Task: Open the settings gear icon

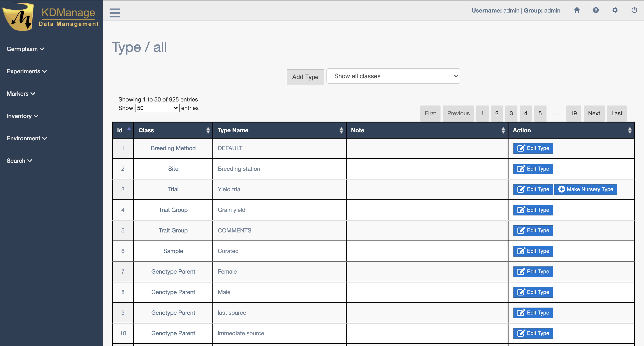Action: click(615, 10)
